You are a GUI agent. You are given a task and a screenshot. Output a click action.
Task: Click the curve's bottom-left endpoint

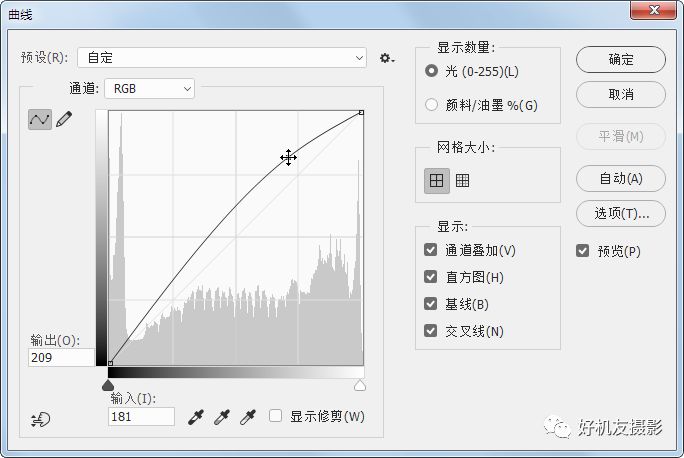tap(110, 363)
